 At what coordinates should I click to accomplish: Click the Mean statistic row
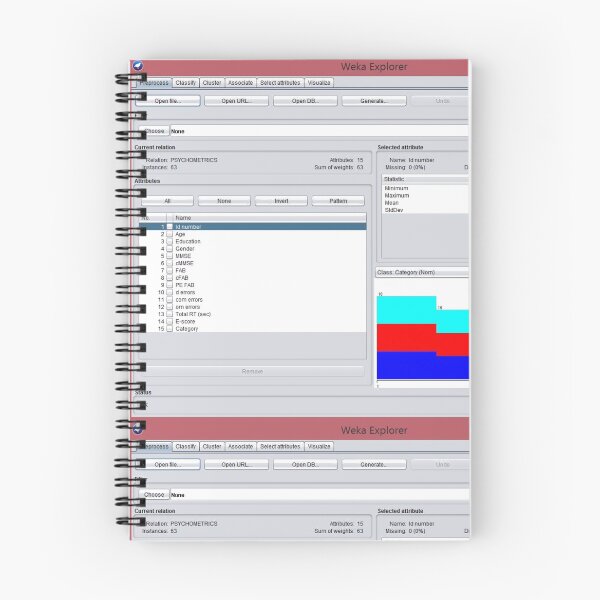426,203
